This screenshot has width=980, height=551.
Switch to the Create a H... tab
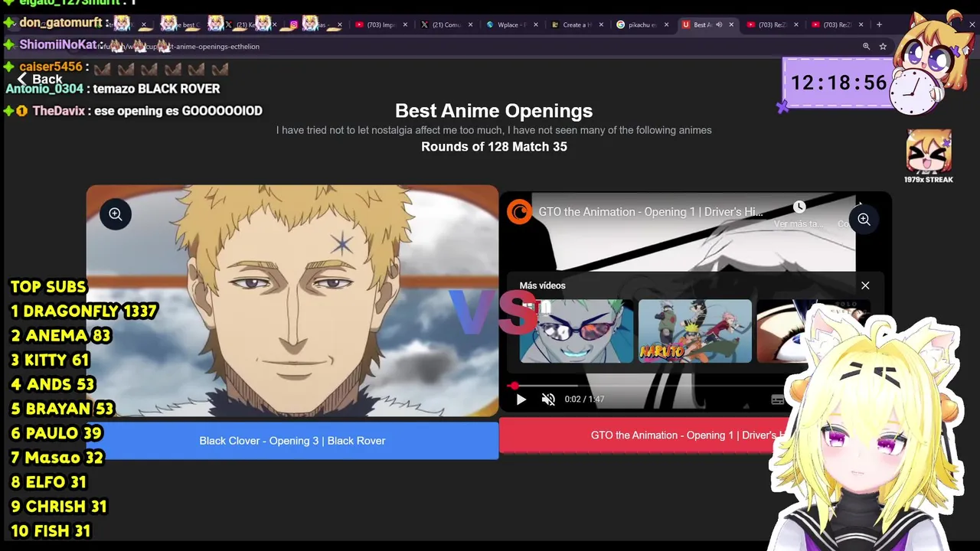pos(577,24)
